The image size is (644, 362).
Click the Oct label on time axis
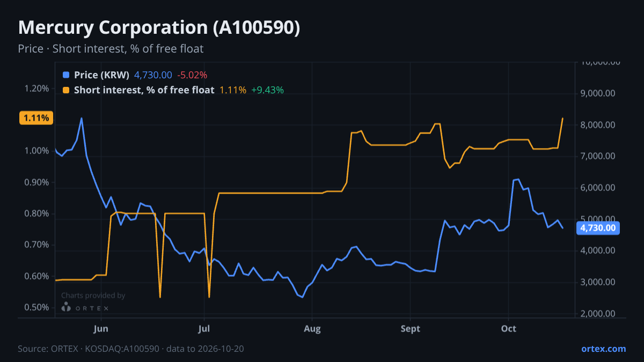pos(508,328)
